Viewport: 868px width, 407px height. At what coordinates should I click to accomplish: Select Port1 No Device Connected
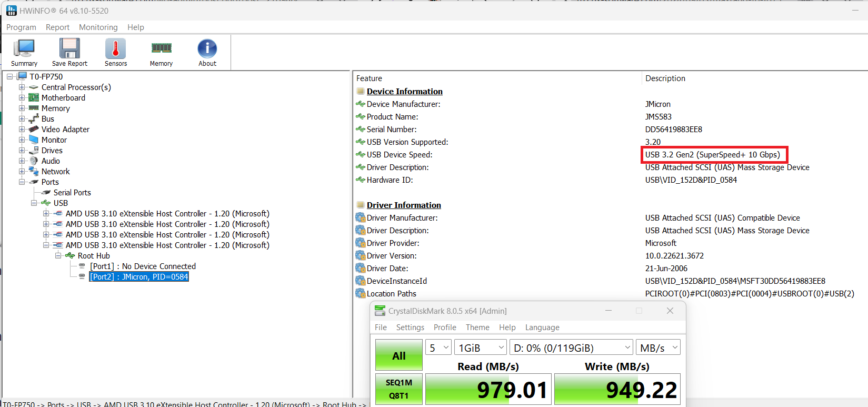(x=143, y=266)
